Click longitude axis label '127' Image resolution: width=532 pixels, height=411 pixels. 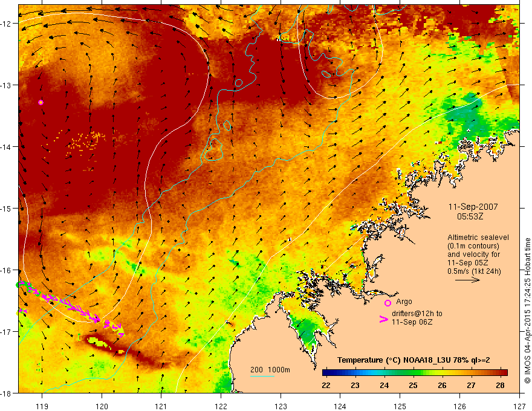click(x=519, y=406)
